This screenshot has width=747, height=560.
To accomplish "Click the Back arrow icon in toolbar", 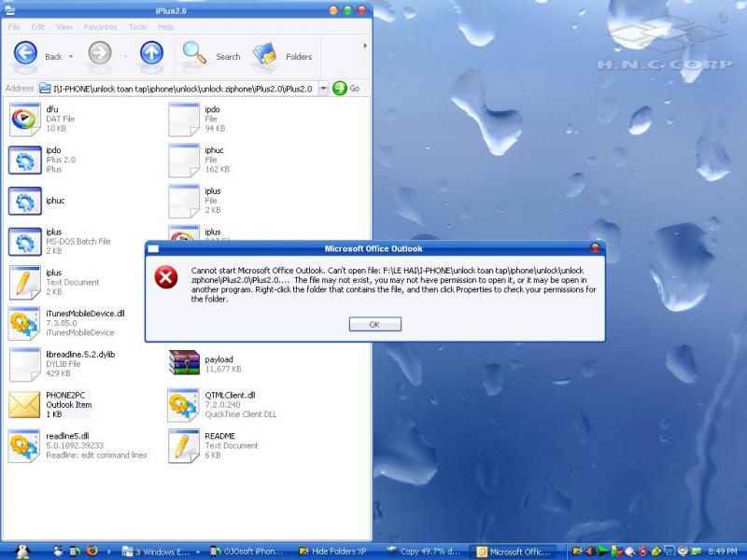I will click(x=24, y=55).
